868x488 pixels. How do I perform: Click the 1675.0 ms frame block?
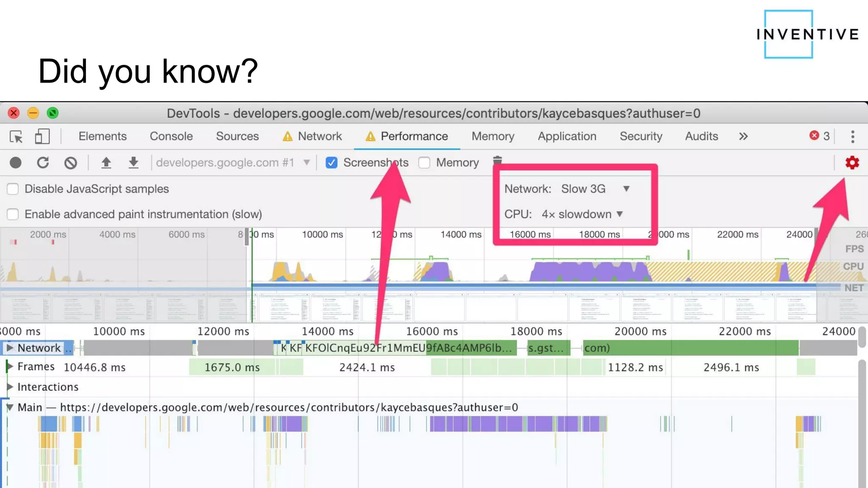click(x=232, y=367)
